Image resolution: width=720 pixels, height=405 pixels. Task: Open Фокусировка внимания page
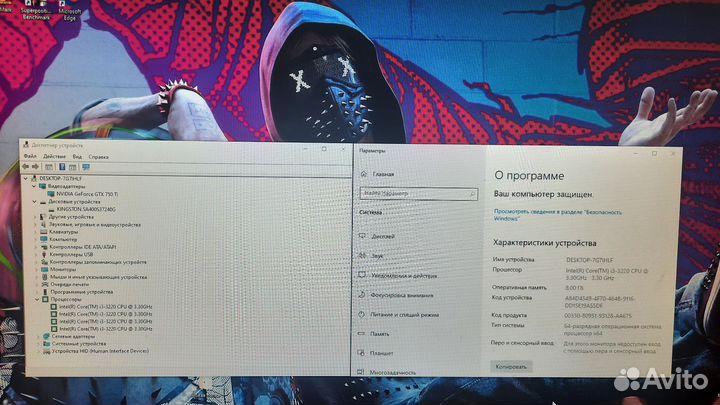click(x=402, y=295)
